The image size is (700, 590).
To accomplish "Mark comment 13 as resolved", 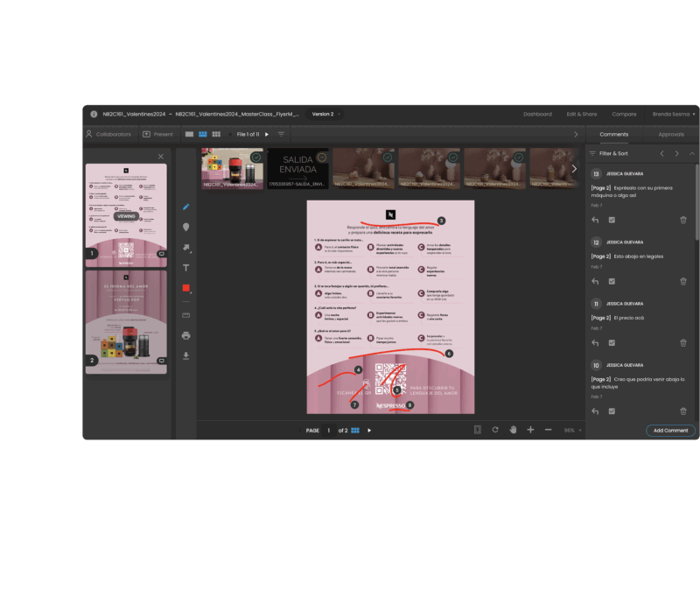I will [612, 220].
